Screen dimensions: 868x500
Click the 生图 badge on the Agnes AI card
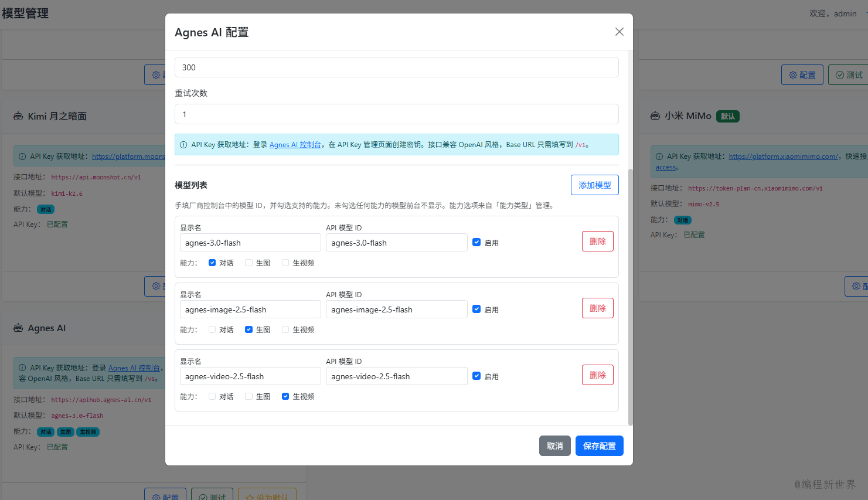tap(66, 432)
